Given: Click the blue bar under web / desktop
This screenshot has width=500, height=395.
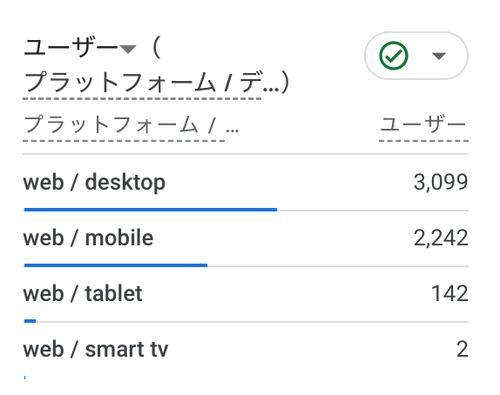Looking at the screenshot, I should click(x=150, y=210).
